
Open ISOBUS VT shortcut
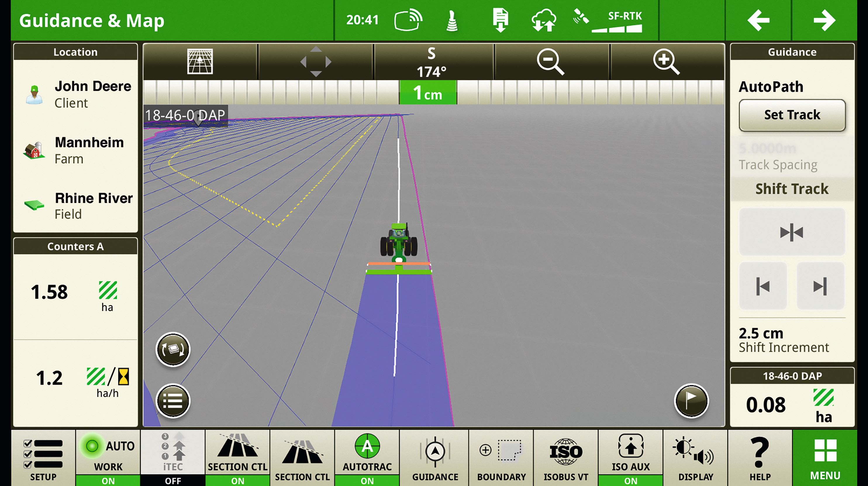[x=566, y=457]
